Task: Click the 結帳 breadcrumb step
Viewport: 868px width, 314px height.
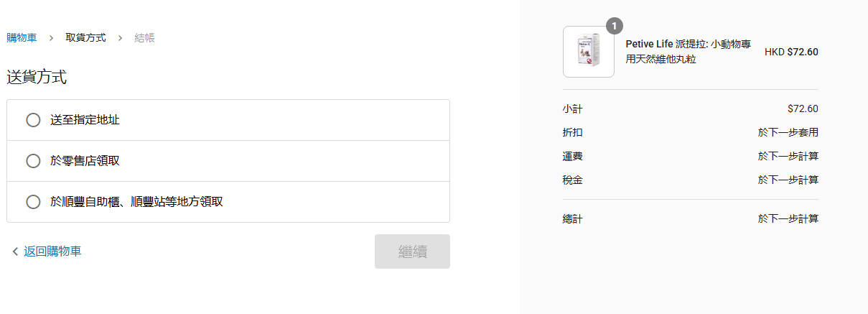Action: 144,37
